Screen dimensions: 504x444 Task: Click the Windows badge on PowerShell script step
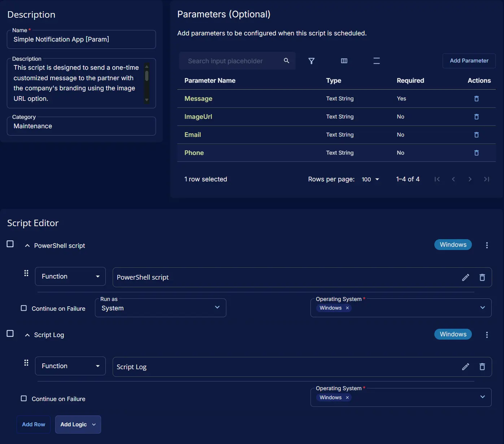453,245
